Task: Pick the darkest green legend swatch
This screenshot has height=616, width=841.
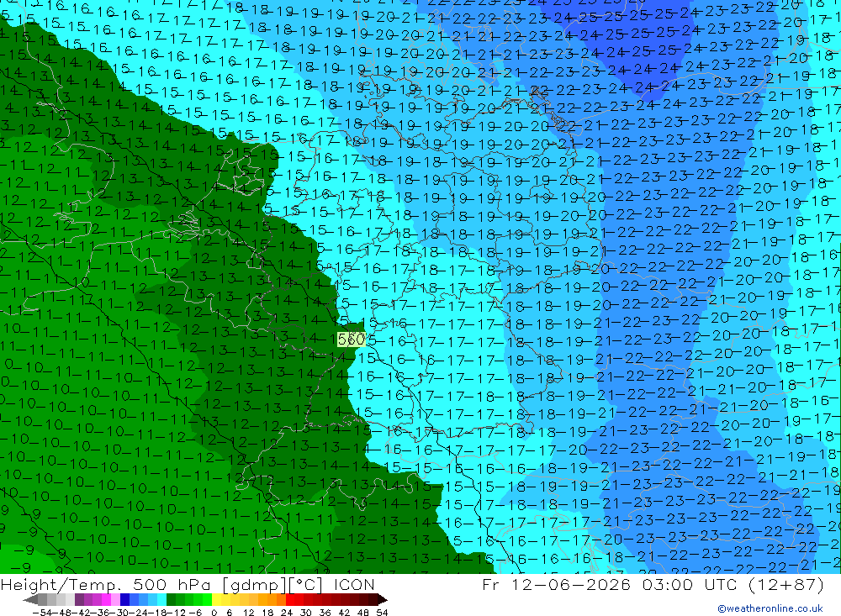Action: point(171,600)
